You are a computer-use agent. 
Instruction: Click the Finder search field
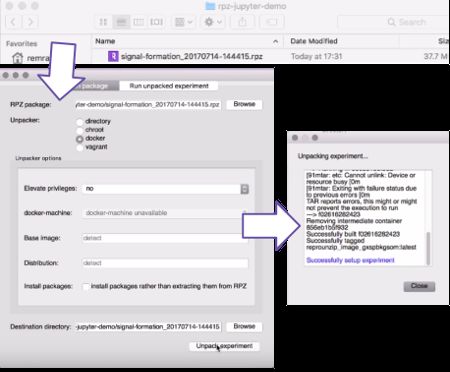392,22
